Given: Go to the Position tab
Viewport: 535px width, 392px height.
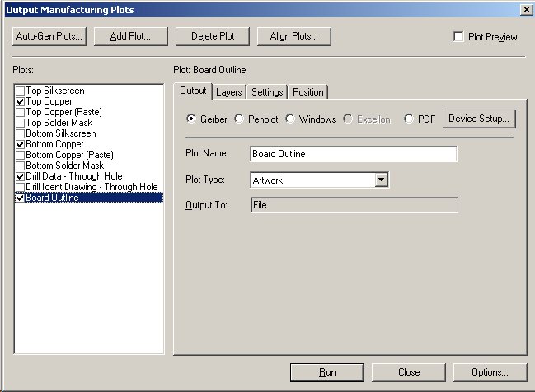Looking at the screenshot, I should [x=307, y=92].
